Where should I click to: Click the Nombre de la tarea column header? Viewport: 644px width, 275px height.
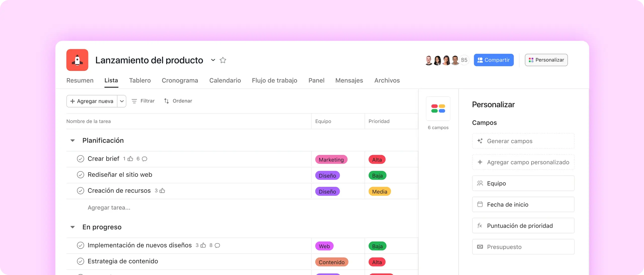(89, 121)
